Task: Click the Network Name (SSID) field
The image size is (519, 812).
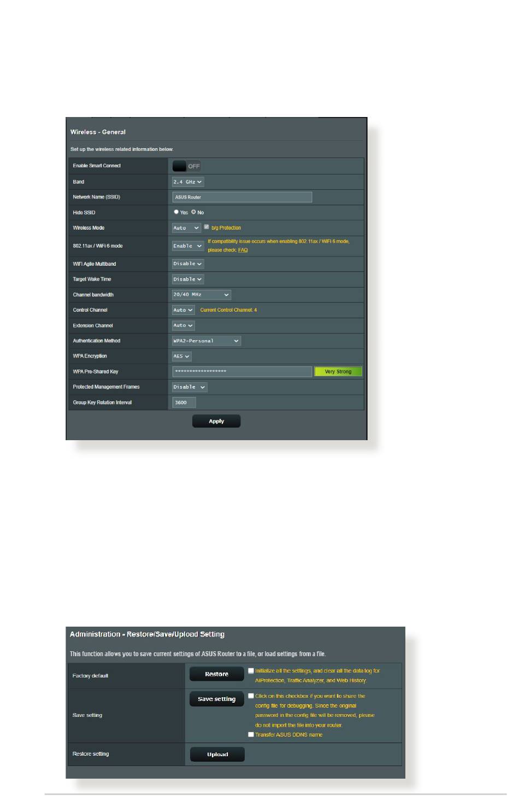Action: click(242, 197)
